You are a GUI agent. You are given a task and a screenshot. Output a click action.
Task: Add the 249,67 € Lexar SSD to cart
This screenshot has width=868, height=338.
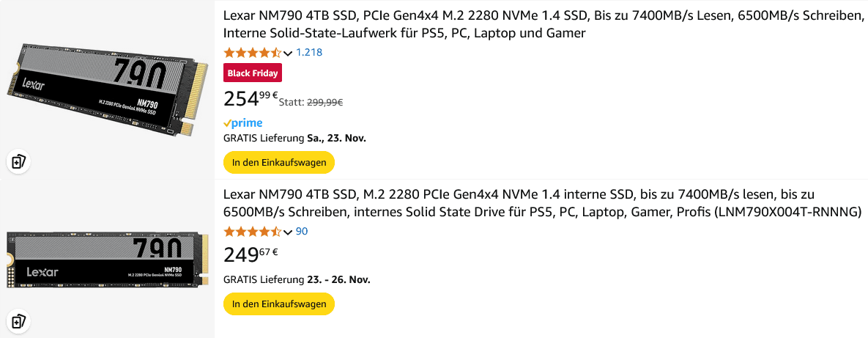click(279, 304)
